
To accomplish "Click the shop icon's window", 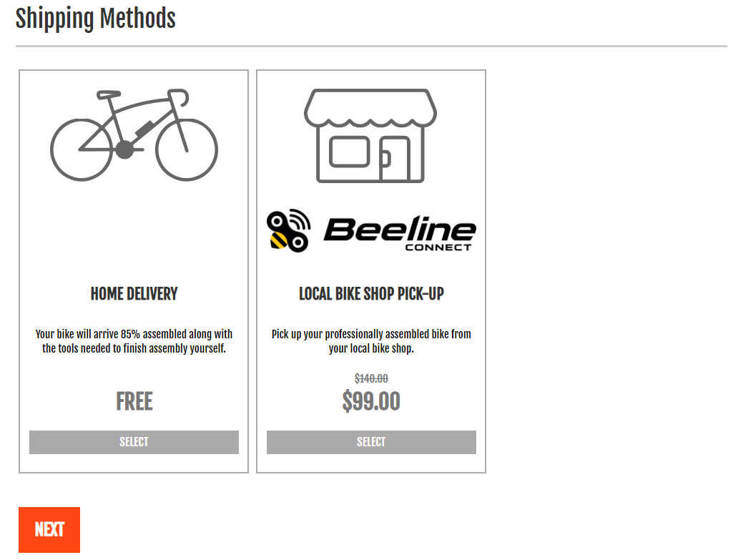I will coord(350,152).
